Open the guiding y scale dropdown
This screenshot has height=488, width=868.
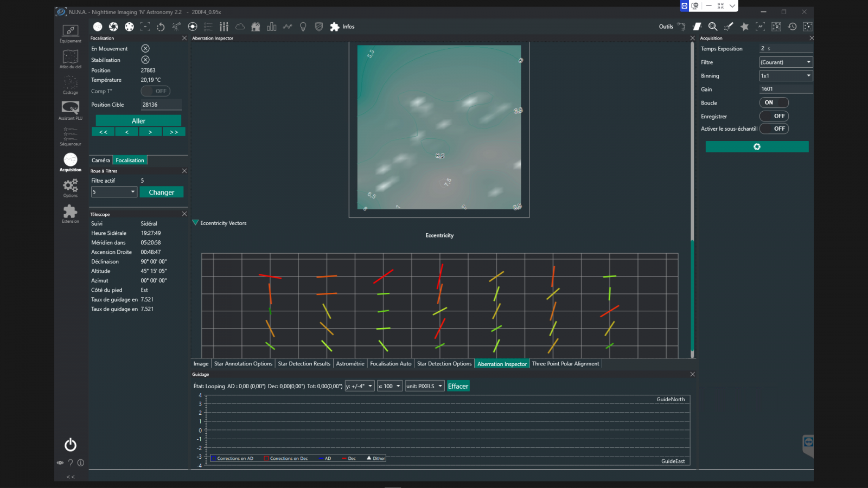click(x=360, y=386)
